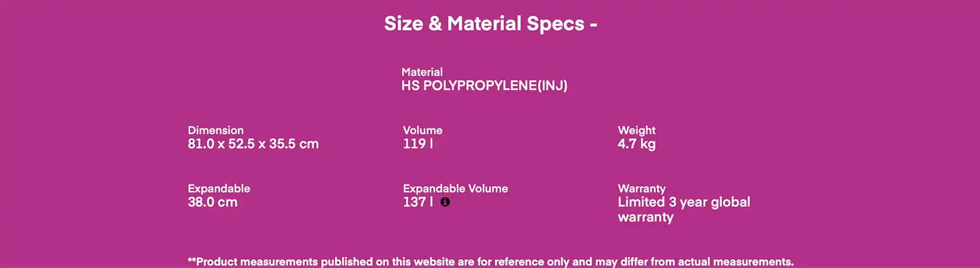Viewport: 980px width, 268px height.
Task: Click the 137 l expandable volume value
Action: coord(417,202)
